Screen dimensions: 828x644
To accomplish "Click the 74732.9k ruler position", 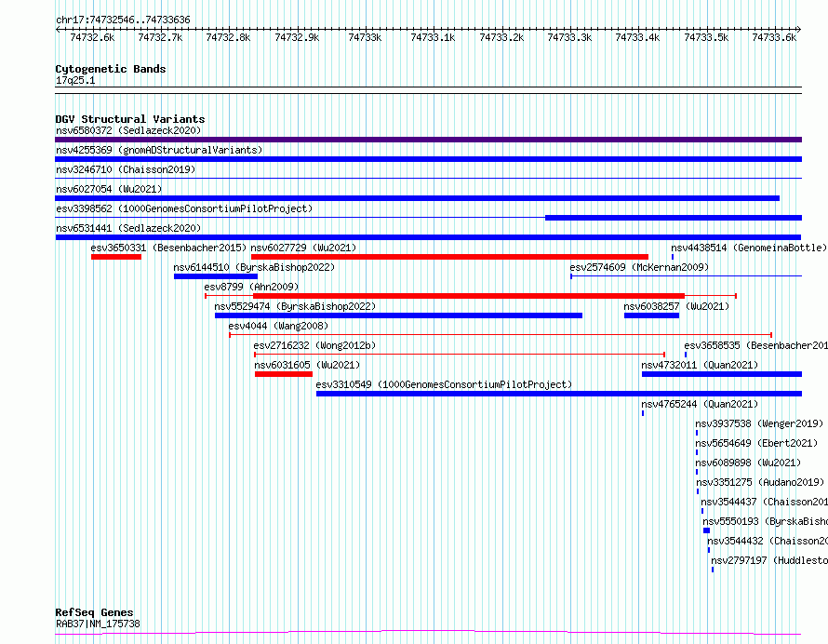I will coord(297,37).
